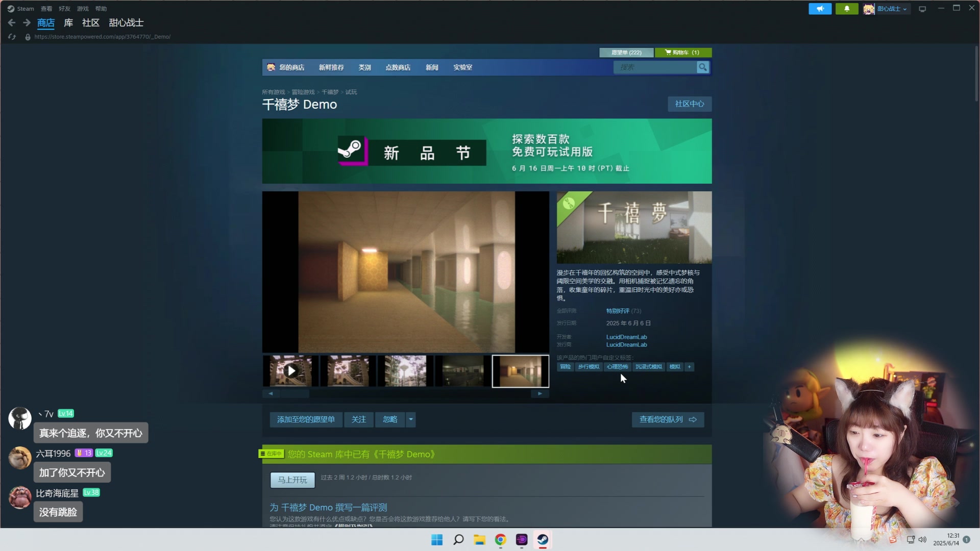Open 新闻 page

point(432,67)
